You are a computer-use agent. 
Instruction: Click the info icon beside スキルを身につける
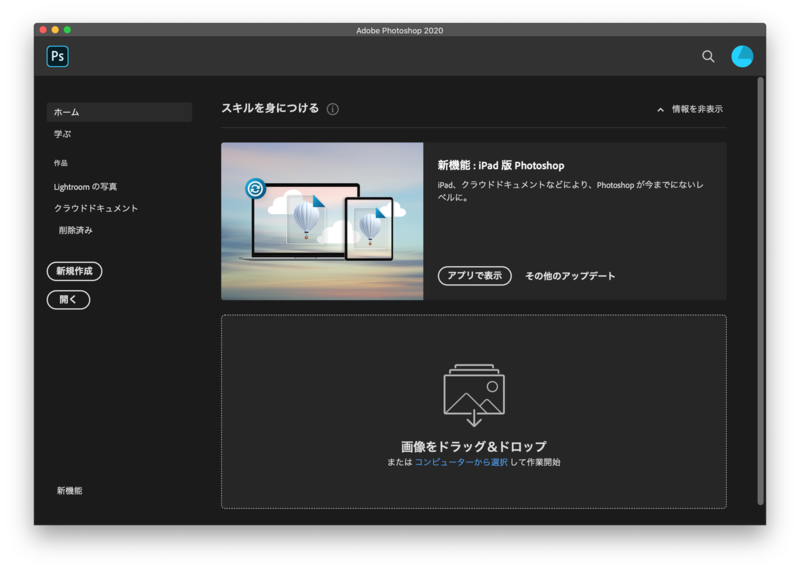pos(333,109)
